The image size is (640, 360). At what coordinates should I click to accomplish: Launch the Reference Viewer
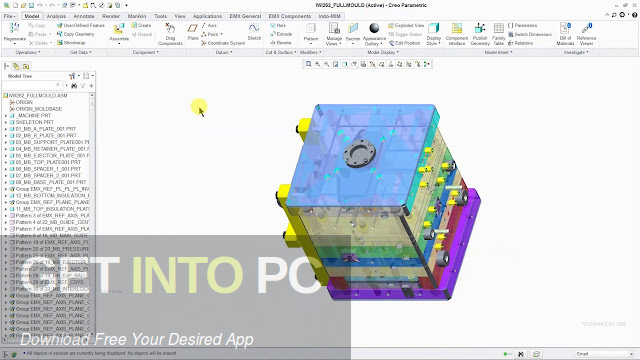pyautogui.click(x=587, y=33)
